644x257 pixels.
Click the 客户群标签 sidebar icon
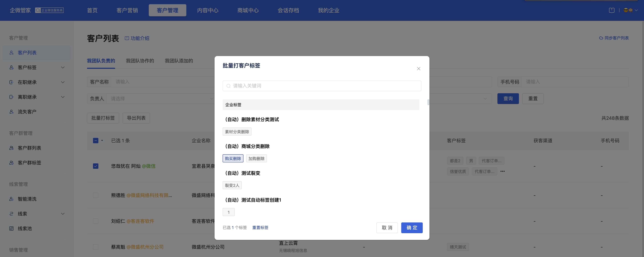click(x=11, y=163)
